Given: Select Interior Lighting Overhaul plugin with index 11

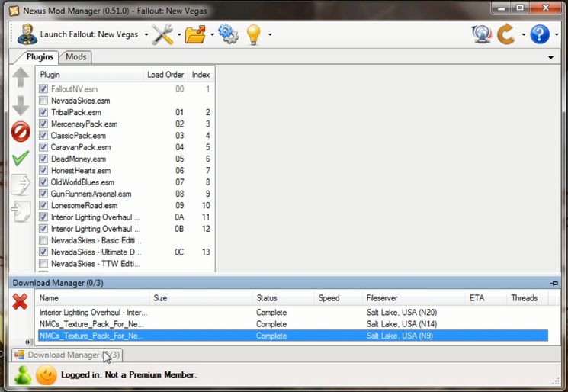Looking at the screenshot, I should coord(125,217).
